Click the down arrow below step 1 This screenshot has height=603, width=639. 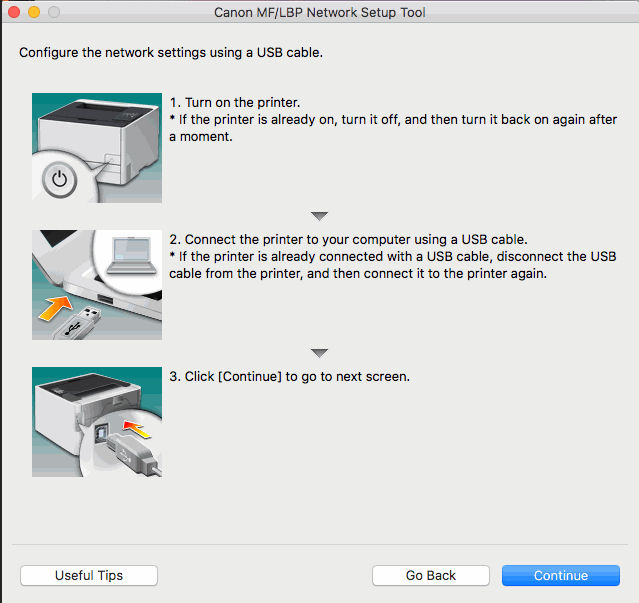pyautogui.click(x=319, y=215)
